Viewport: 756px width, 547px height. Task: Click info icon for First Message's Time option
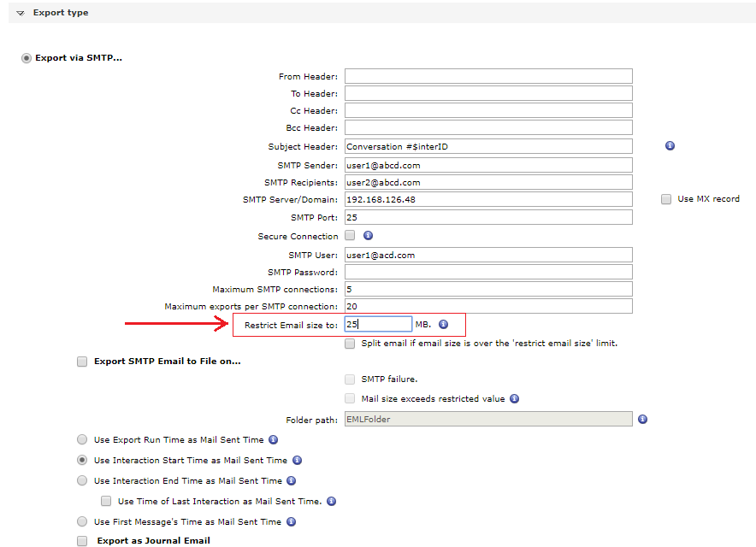point(291,521)
